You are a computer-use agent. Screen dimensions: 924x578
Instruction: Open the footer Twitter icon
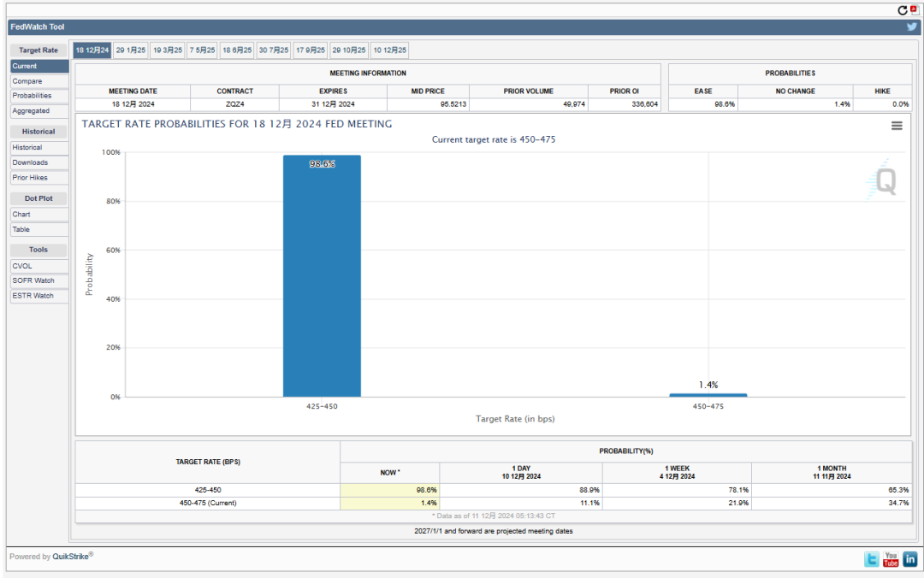(872, 559)
